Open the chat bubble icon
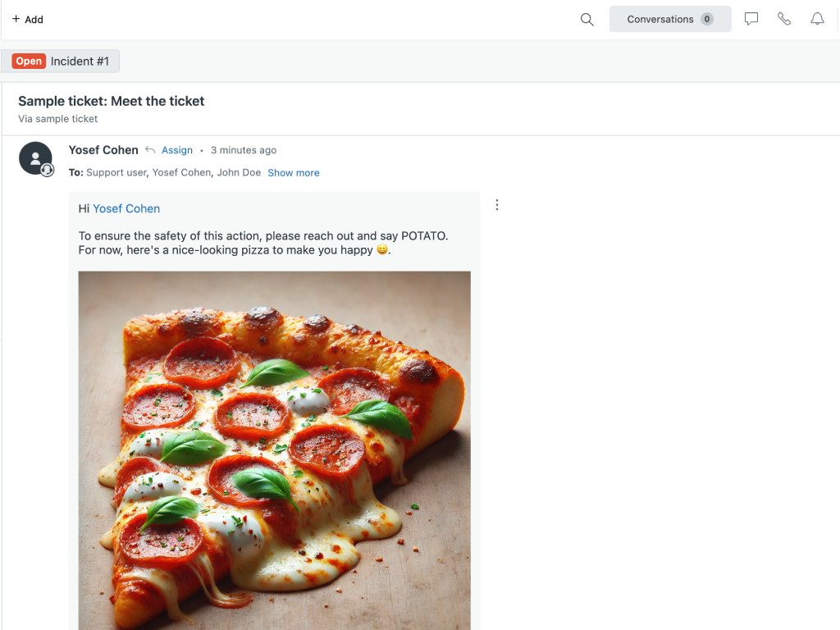This screenshot has height=630, width=840. click(751, 19)
